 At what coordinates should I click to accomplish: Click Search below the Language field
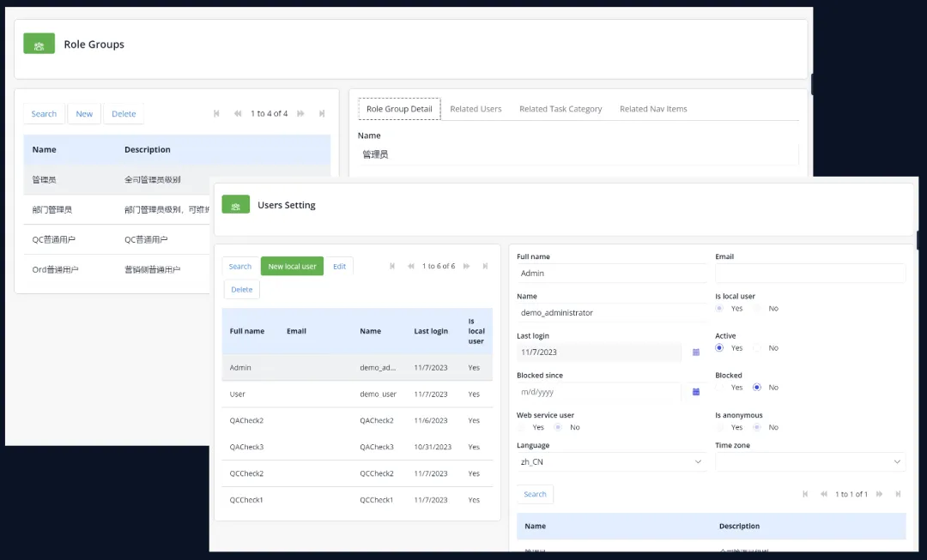pos(535,495)
